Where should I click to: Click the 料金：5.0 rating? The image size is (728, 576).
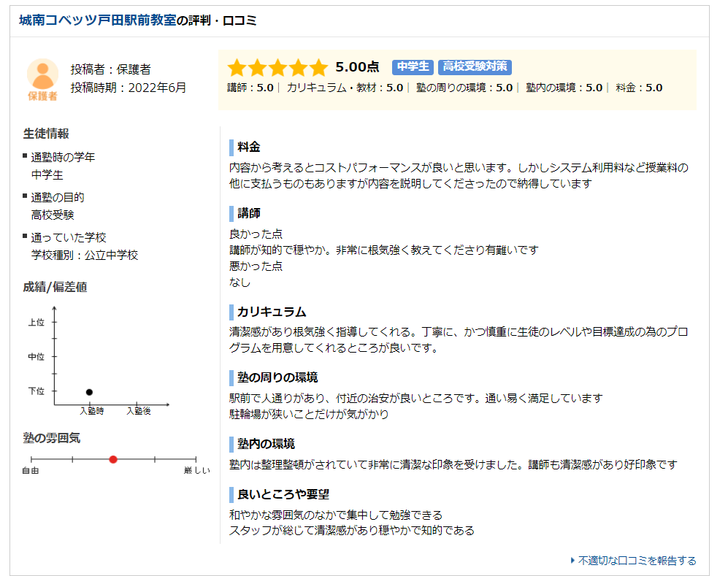coord(640,88)
